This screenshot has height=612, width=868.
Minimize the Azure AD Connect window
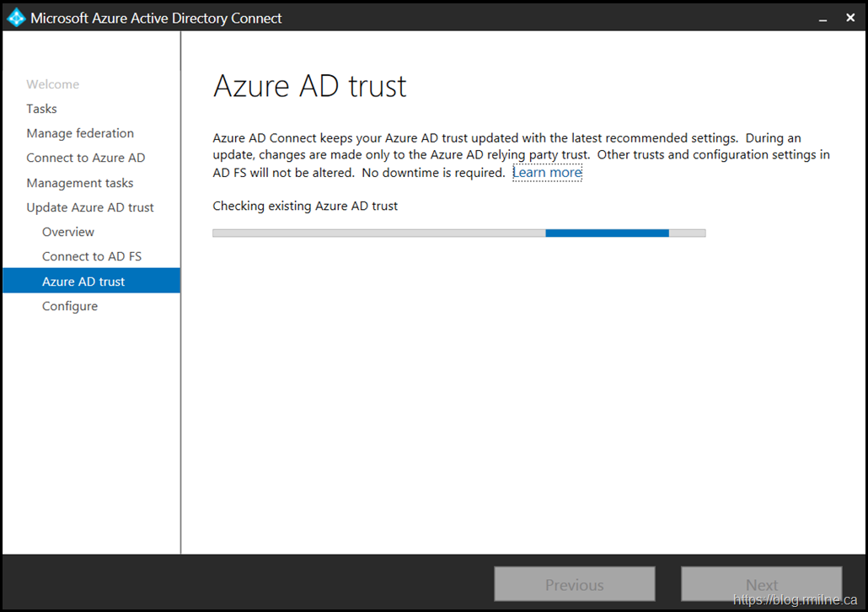(821, 18)
